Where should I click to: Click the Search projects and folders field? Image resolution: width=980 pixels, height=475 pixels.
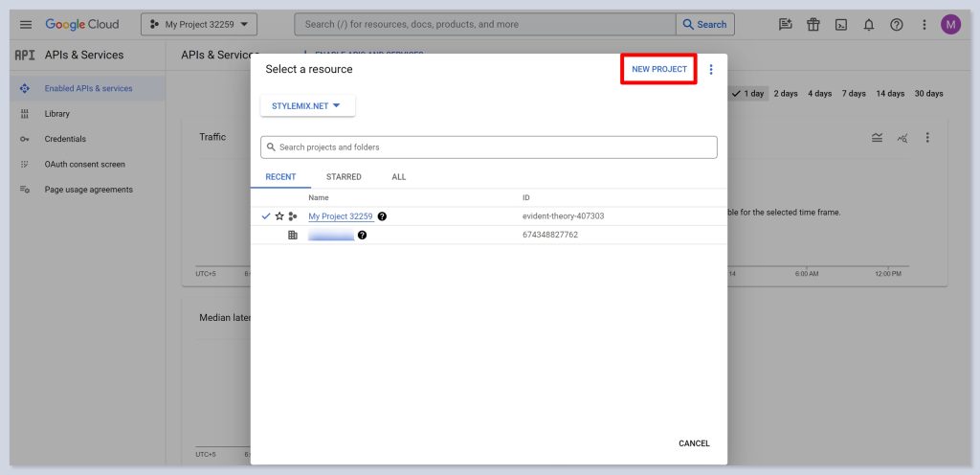[488, 147]
